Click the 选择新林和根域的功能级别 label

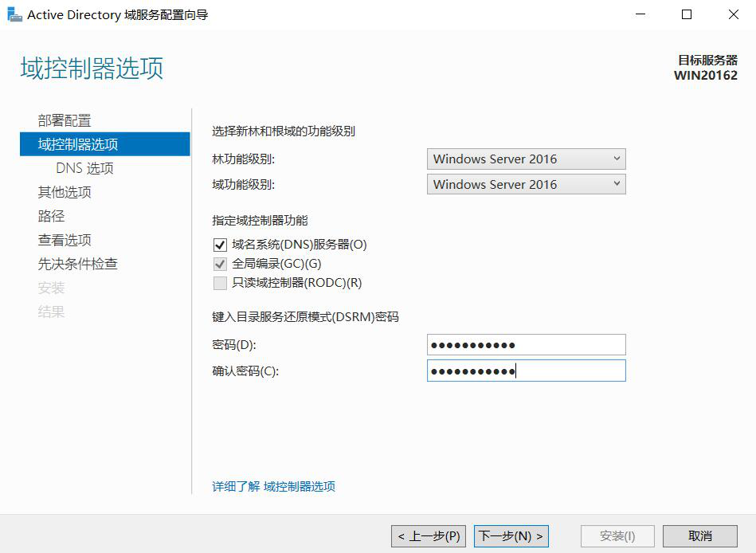tap(284, 131)
